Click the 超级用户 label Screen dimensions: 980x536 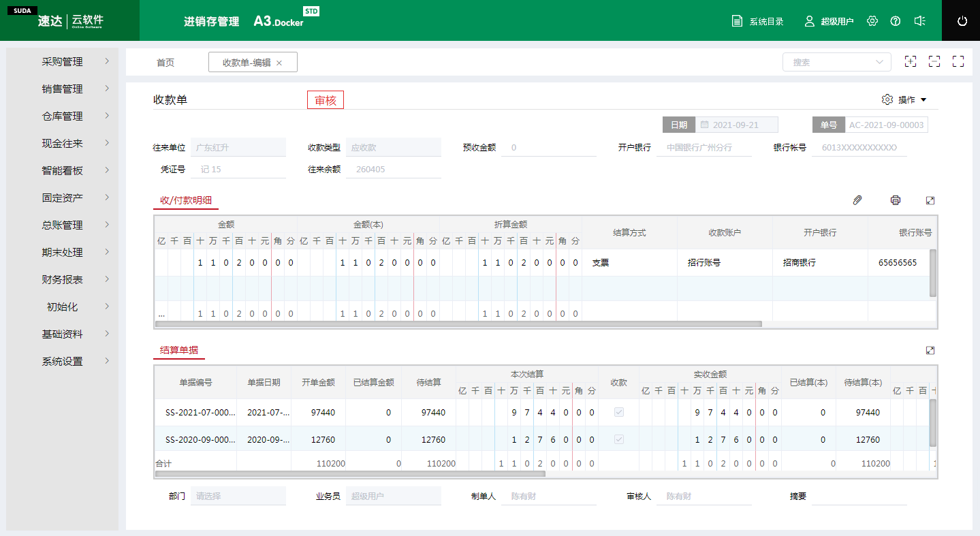(x=837, y=22)
